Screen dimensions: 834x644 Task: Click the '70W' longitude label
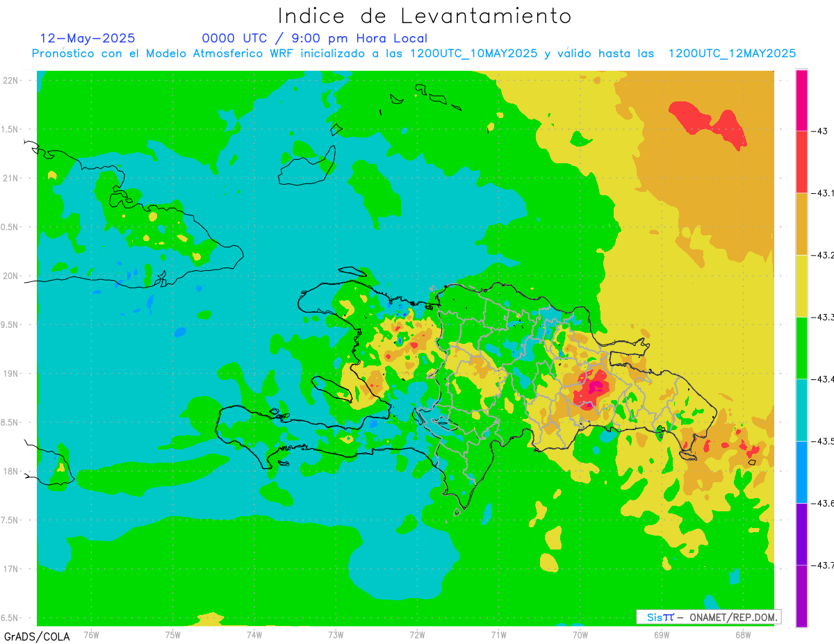(x=580, y=634)
